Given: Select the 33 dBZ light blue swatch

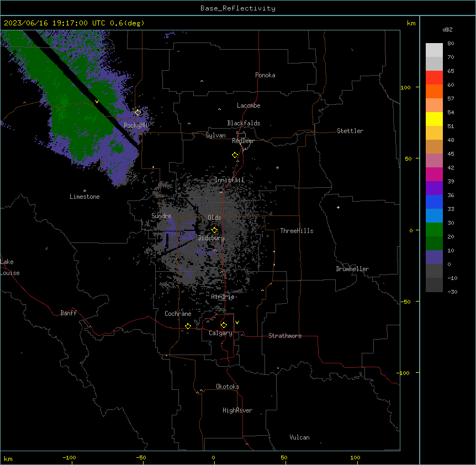Looking at the screenshot, I should pyautogui.click(x=434, y=216).
